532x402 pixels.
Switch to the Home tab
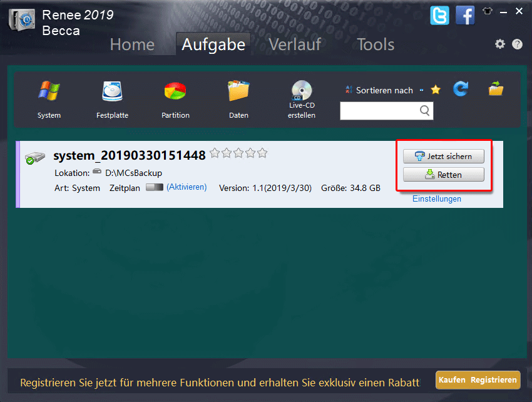pos(132,44)
